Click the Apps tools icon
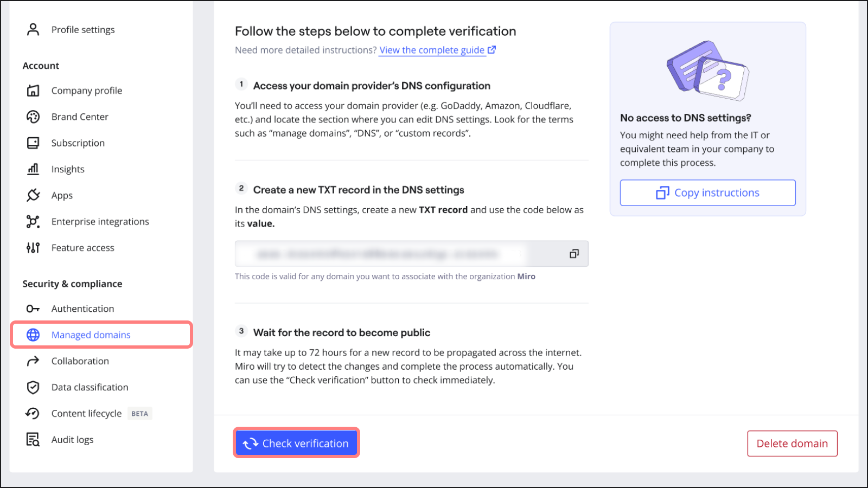This screenshot has width=868, height=488. [33, 195]
